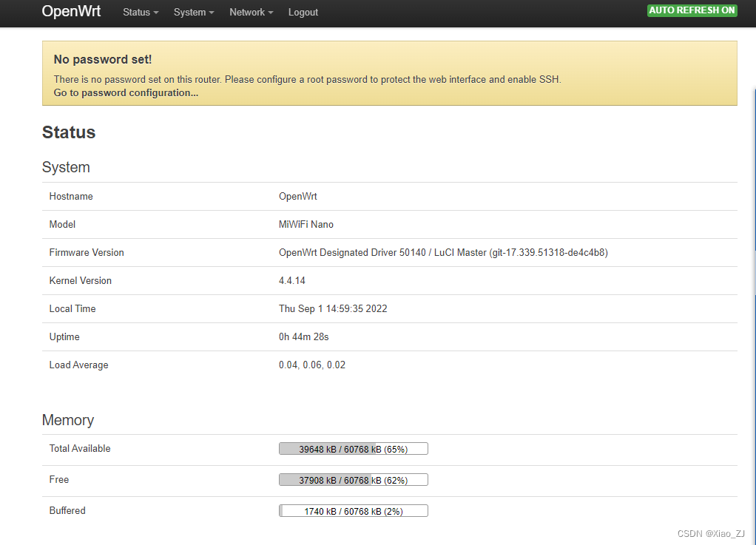Select the Local Time value

coord(333,308)
